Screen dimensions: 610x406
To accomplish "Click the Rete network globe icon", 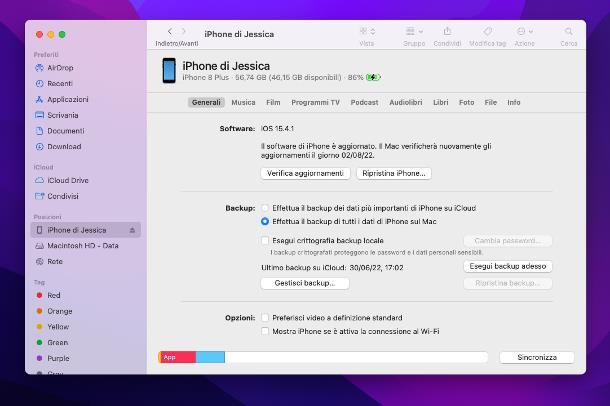I will coord(39,261).
